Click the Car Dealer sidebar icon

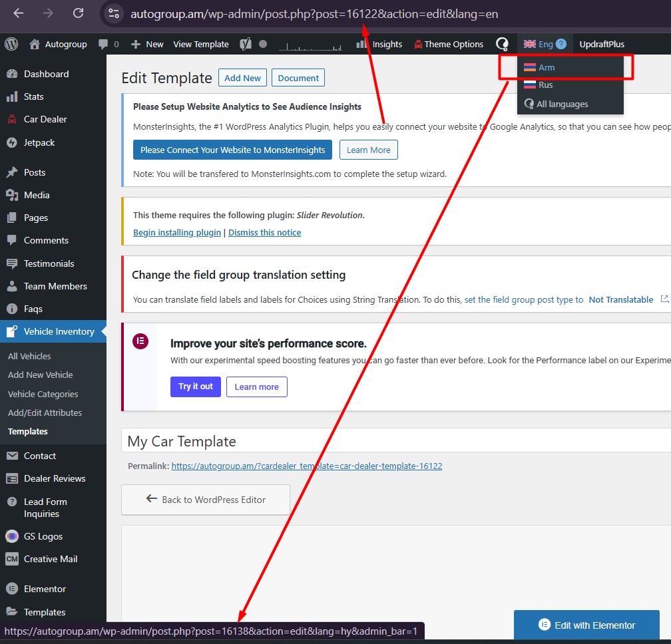coord(11,120)
